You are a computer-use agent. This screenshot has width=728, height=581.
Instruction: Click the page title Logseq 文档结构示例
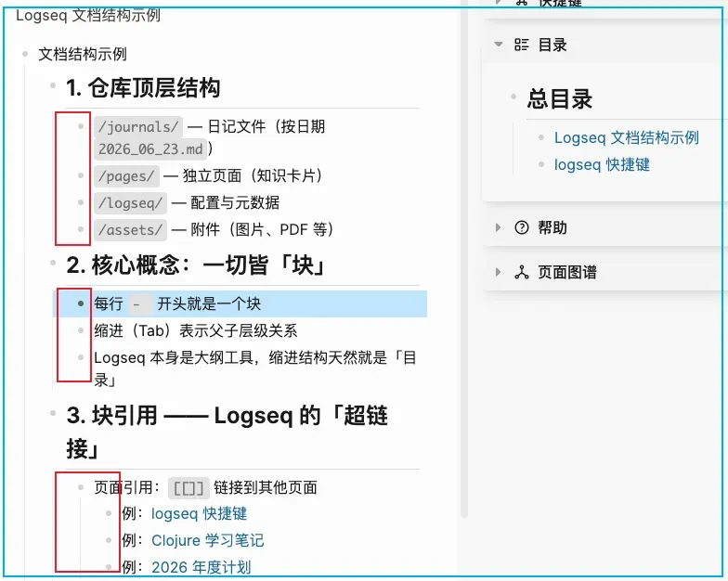pyautogui.click(x=88, y=15)
